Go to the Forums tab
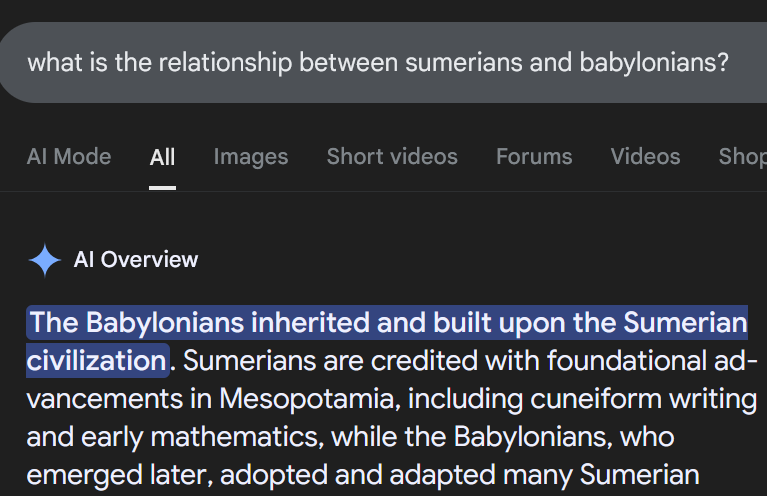The width and height of the screenshot is (767, 496). point(534,157)
